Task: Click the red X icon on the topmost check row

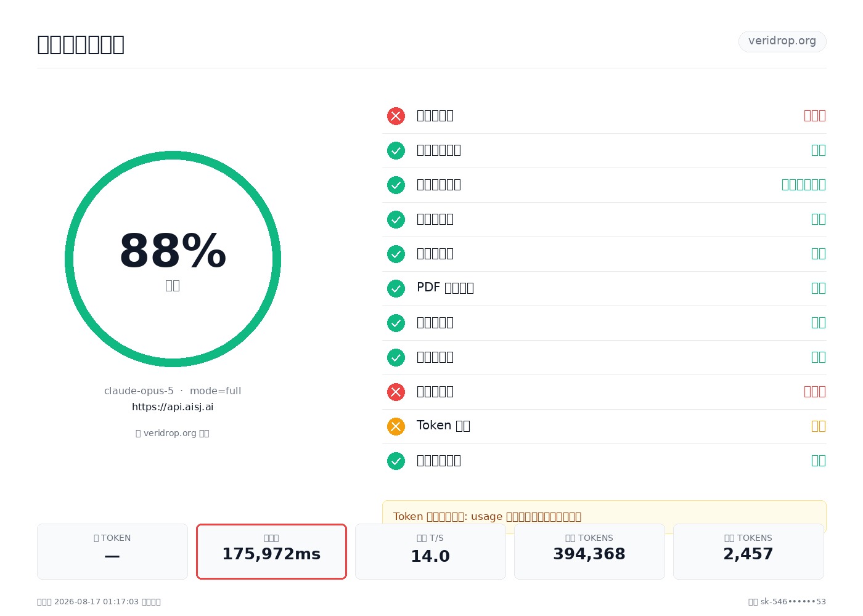Action: 396,116
